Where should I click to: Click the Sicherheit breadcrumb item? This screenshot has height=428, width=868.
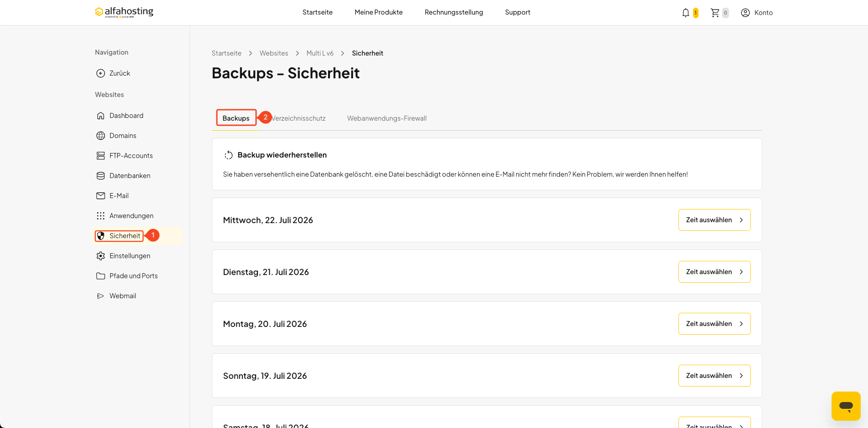[367, 53]
